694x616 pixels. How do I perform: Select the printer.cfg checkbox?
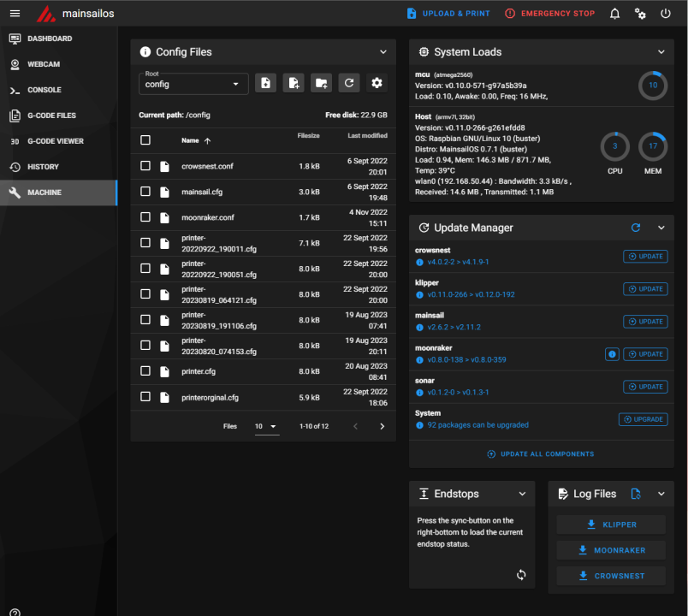[145, 371]
